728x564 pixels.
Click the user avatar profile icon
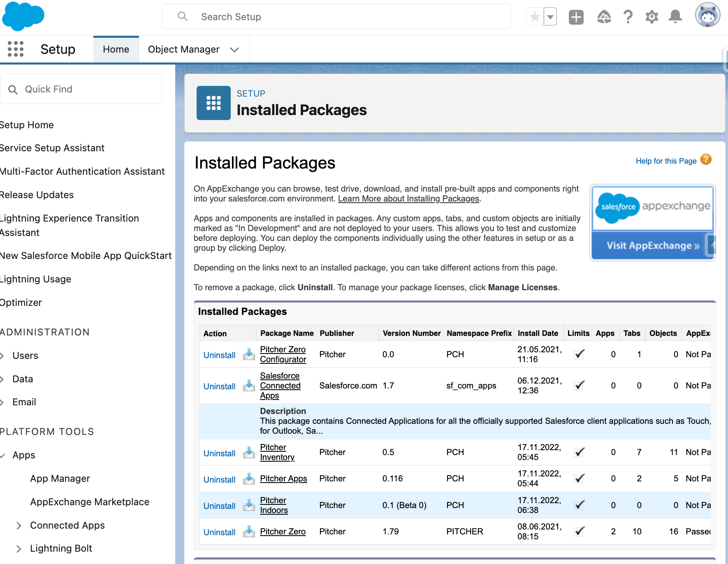tap(707, 16)
